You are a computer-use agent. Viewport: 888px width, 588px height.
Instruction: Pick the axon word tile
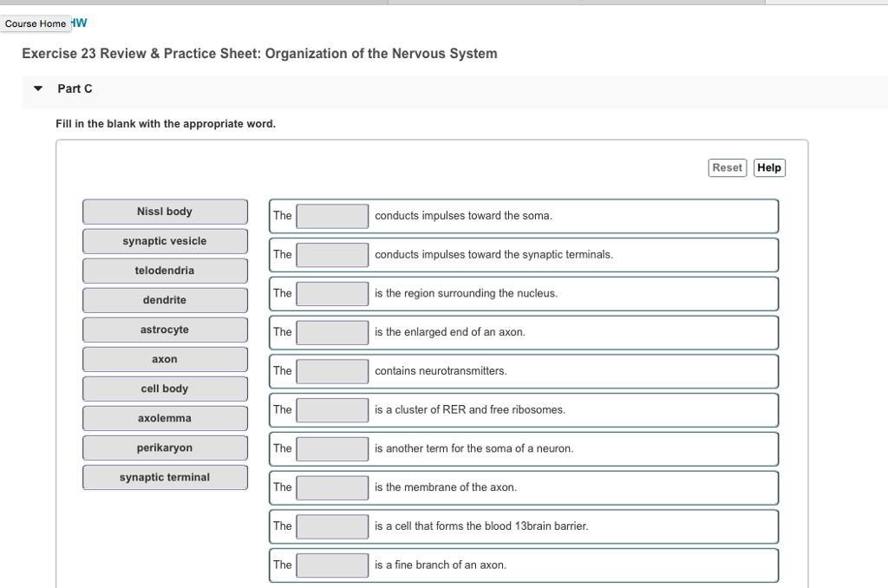[165, 359]
